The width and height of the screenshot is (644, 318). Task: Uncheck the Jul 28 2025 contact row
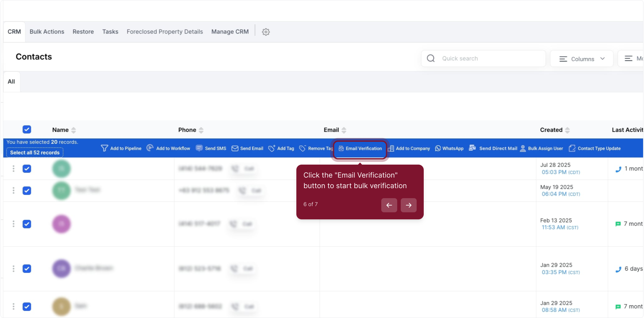point(27,169)
